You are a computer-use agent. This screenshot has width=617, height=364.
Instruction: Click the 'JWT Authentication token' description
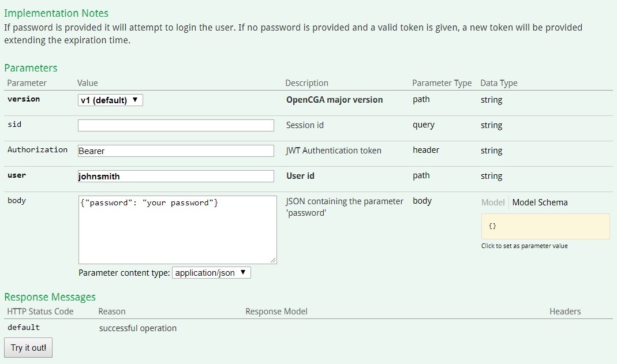pyautogui.click(x=334, y=151)
